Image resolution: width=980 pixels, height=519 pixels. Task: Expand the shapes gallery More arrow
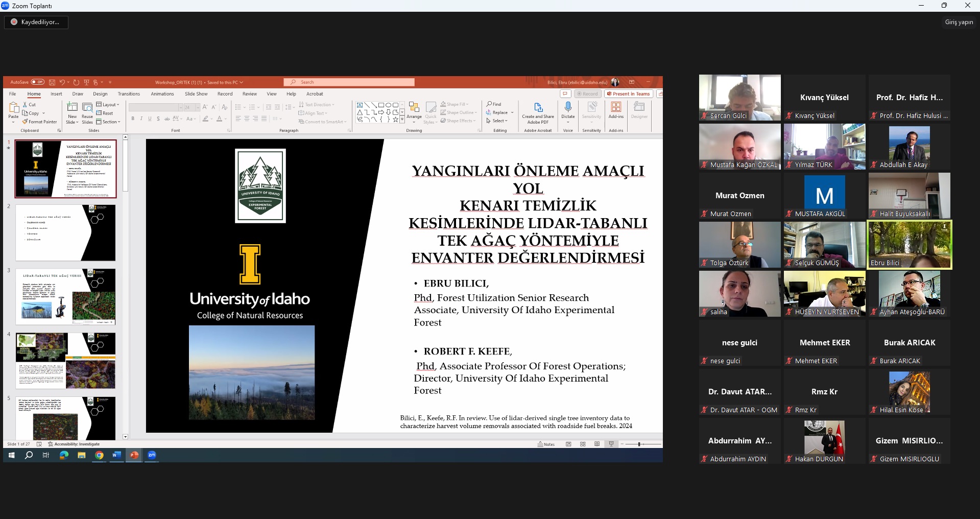[402, 120]
